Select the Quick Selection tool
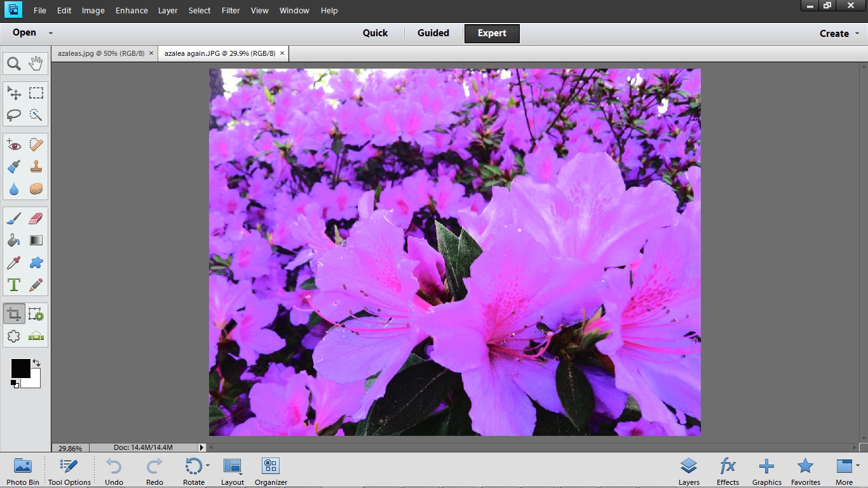Viewport: 868px width, 488px height. point(36,115)
